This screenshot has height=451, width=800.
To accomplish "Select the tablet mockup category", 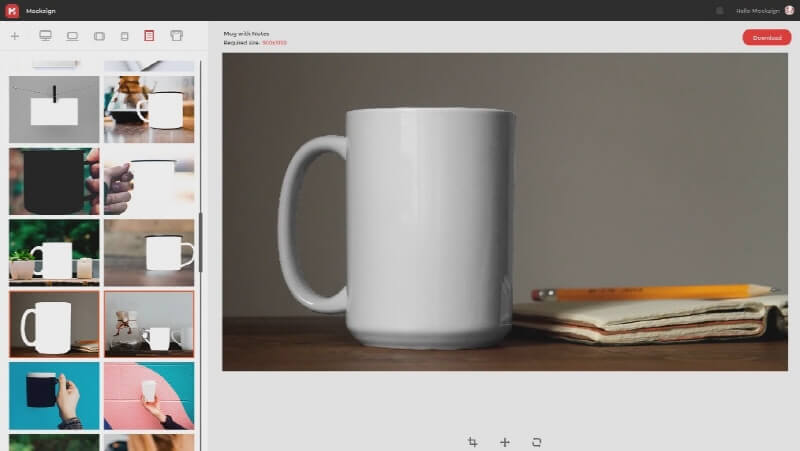I will pos(99,36).
